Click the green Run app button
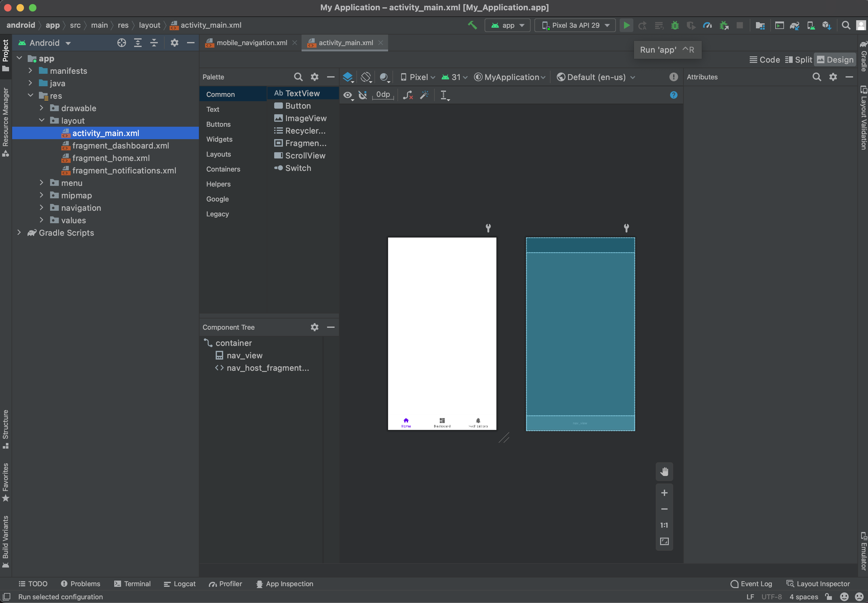Image resolution: width=868 pixels, height=603 pixels. click(626, 25)
